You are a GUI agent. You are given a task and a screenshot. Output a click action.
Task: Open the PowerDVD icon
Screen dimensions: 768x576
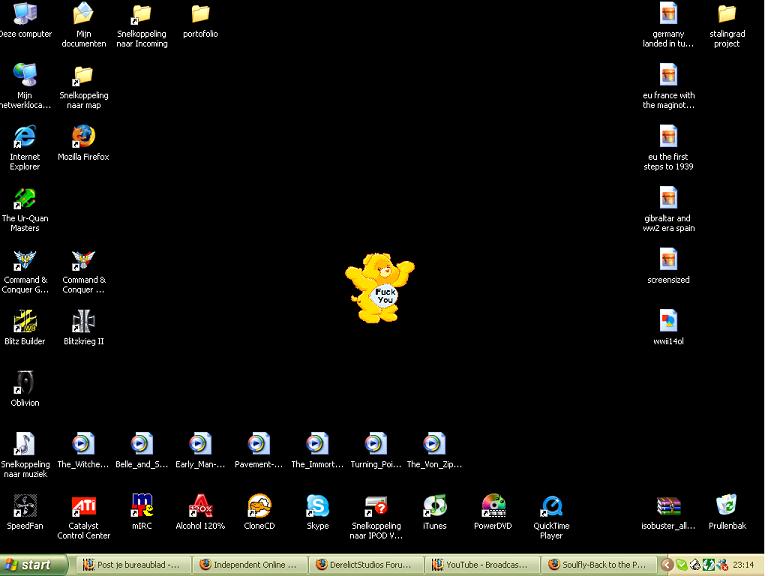493,506
